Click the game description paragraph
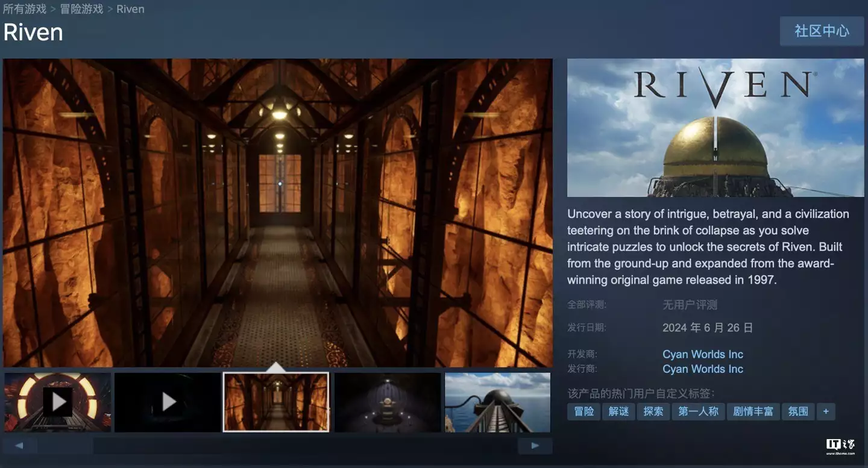This screenshot has height=468, width=868. coord(708,247)
